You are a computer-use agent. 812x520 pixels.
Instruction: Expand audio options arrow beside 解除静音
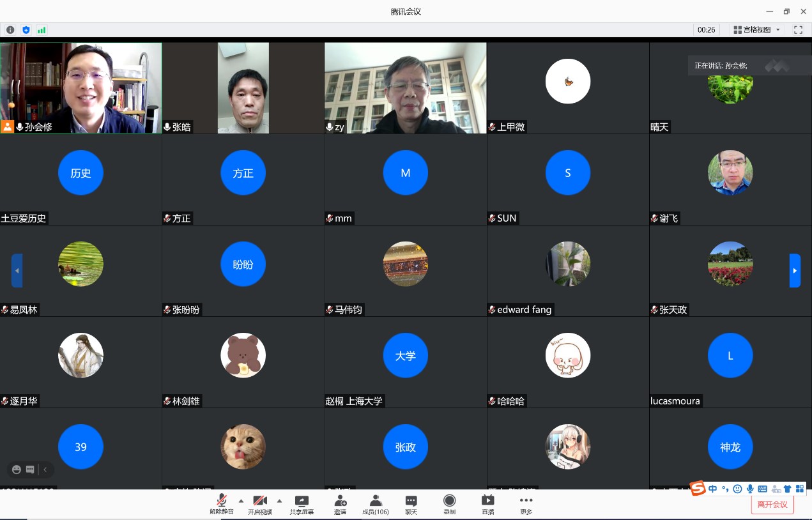click(x=241, y=501)
